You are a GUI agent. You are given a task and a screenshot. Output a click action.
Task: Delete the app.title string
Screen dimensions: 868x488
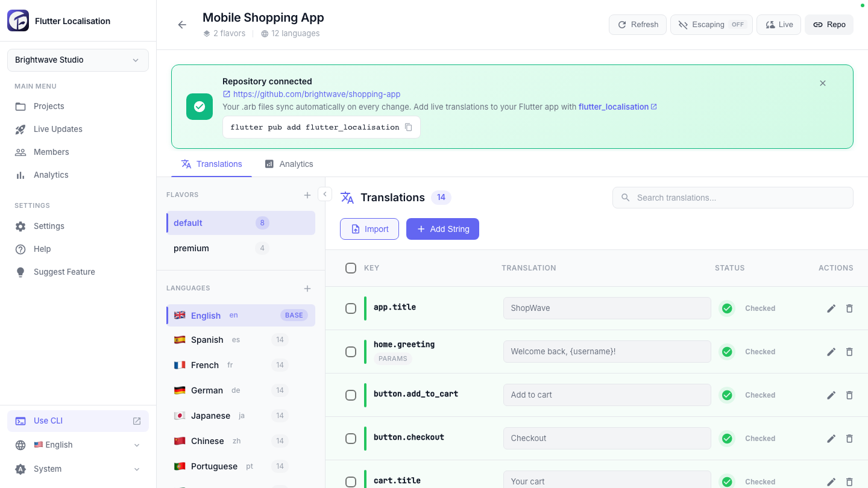[x=849, y=308]
